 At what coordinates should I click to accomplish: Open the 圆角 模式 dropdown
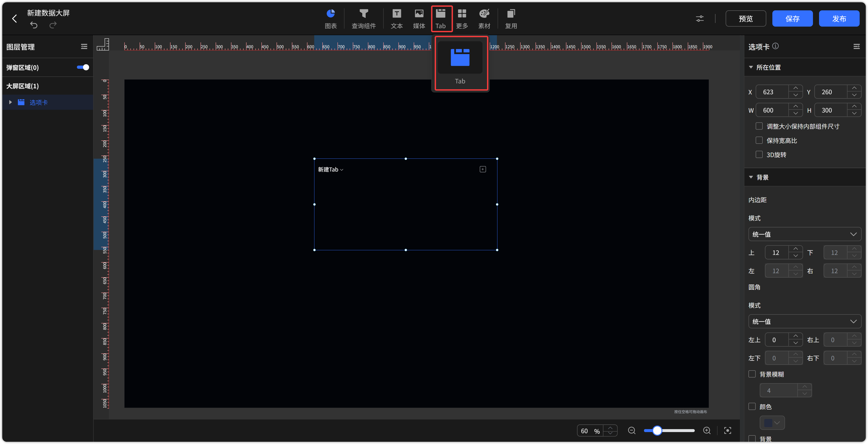tap(804, 321)
